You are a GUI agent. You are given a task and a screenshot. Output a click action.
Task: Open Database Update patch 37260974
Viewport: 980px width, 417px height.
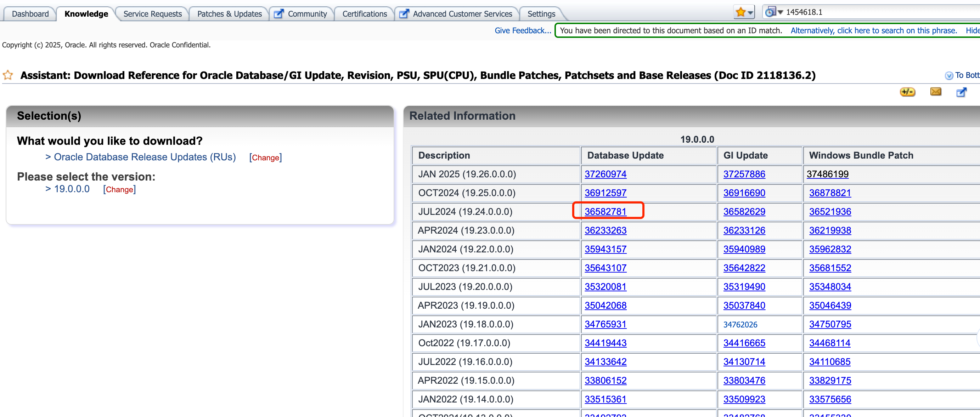[x=605, y=174]
